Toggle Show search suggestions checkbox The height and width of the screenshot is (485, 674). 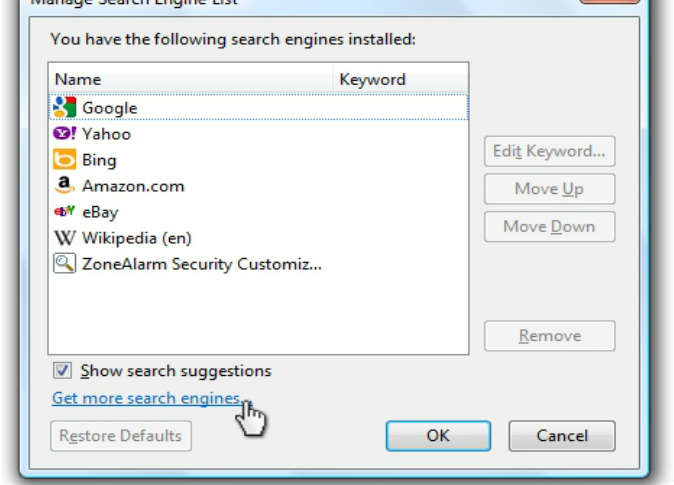click(x=62, y=370)
